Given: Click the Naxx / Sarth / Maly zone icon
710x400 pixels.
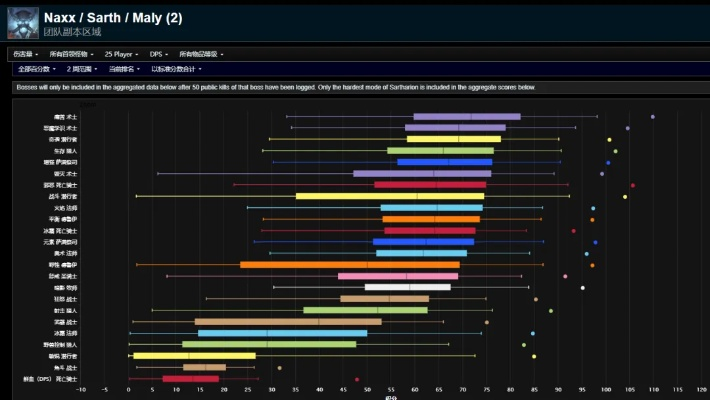Looking at the screenshot, I should 22,22.
